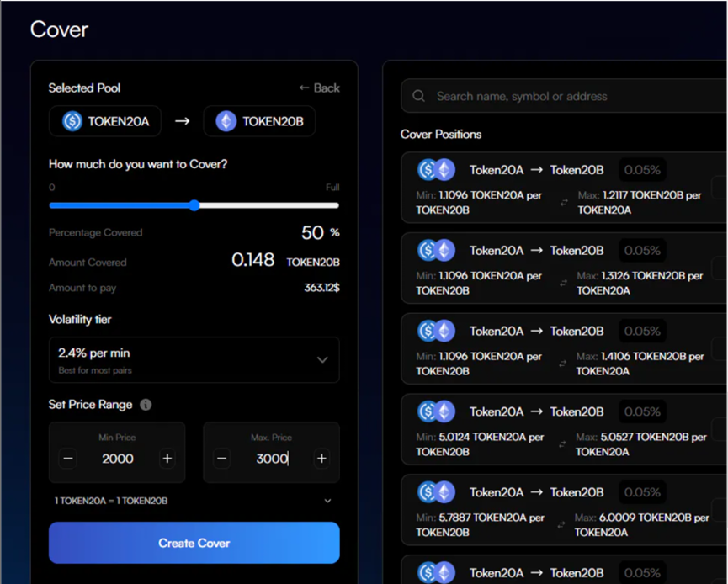This screenshot has height=584, width=728.
Task: Click the search magnifier icon
Action: [418, 97]
